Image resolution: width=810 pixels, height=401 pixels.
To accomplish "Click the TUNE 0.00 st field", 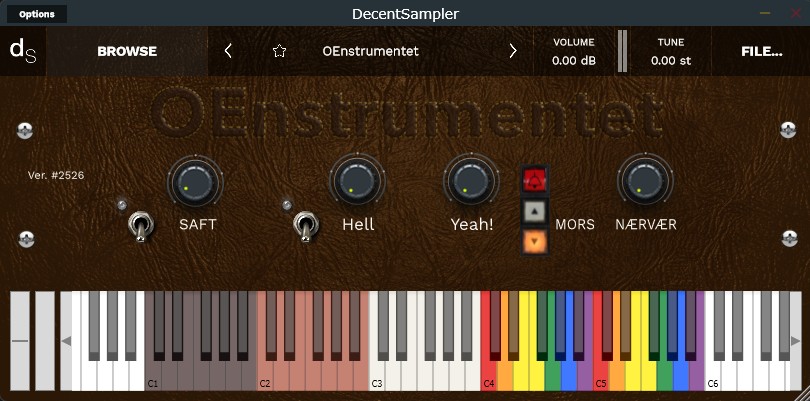I will (x=671, y=60).
